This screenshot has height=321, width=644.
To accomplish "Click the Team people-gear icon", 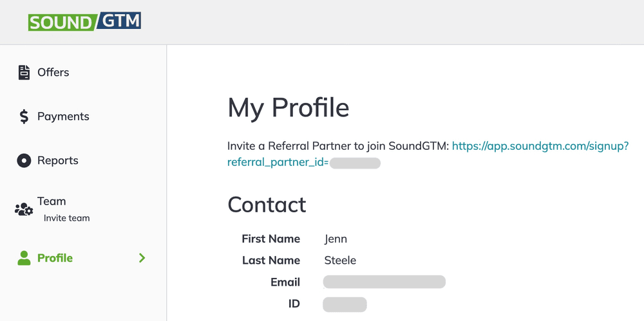I will tap(24, 209).
